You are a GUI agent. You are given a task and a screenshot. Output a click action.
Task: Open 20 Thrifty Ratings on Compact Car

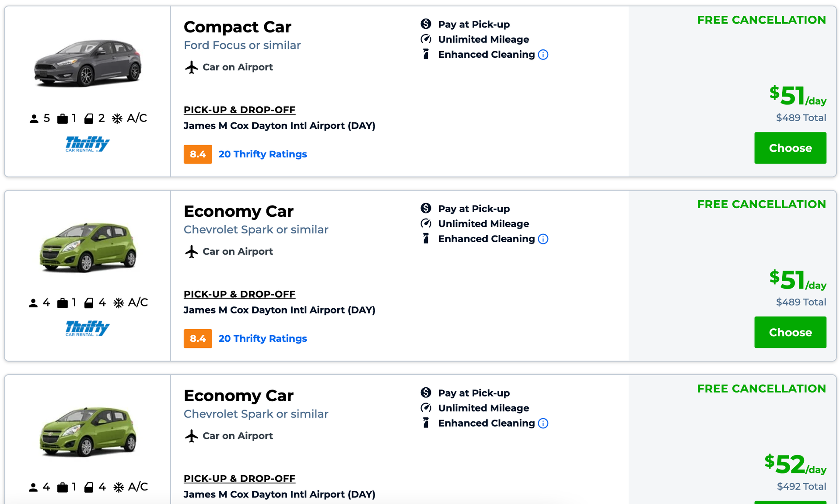pyautogui.click(x=262, y=154)
